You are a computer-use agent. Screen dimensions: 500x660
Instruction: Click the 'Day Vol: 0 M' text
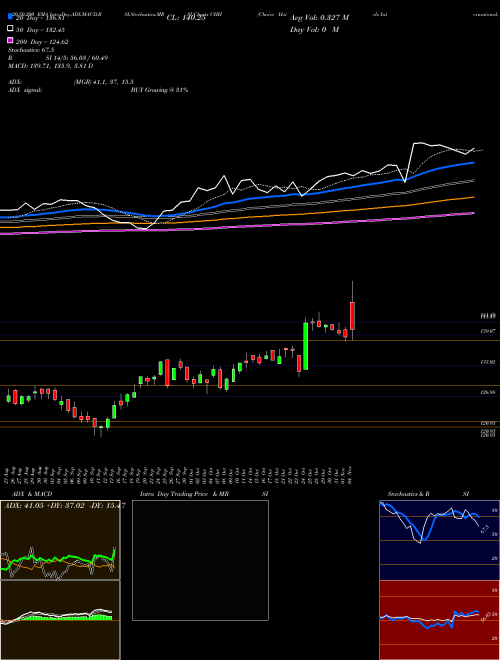point(314,29)
